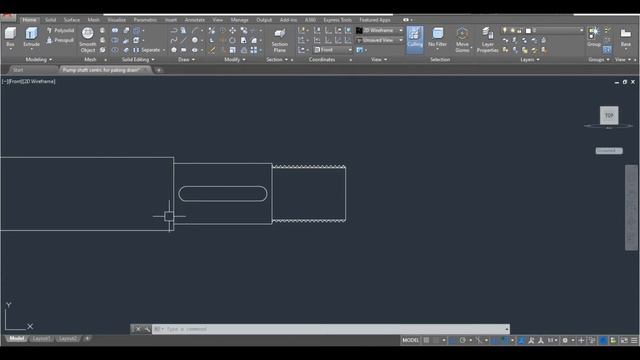Expand the Modify panel
The width and height of the screenshot is (640, 360).
tap(235, 60)
